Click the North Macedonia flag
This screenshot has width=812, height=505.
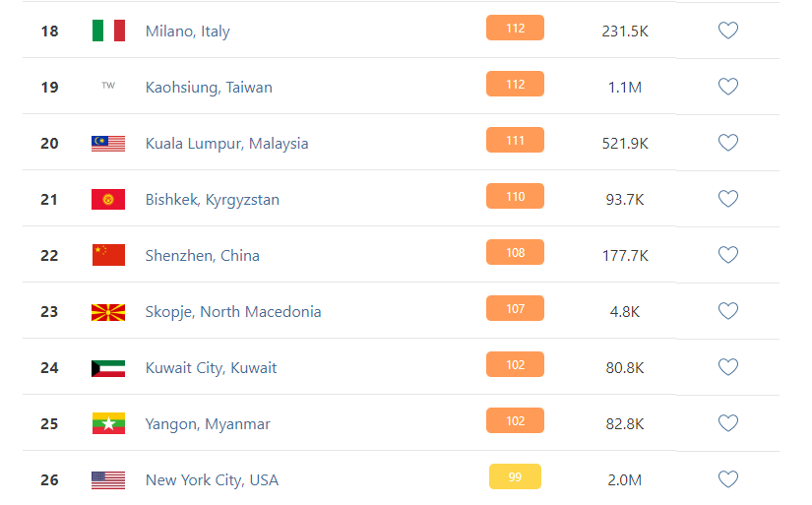point(108,312)
